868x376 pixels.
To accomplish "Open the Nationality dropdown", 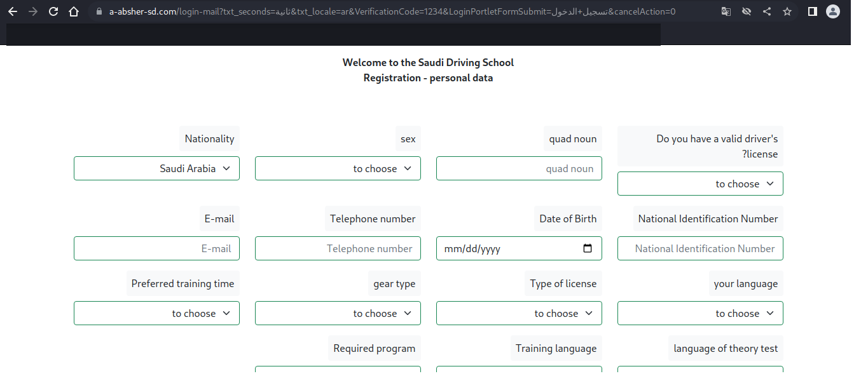I will pyautogui.click(x=156, y=168).
